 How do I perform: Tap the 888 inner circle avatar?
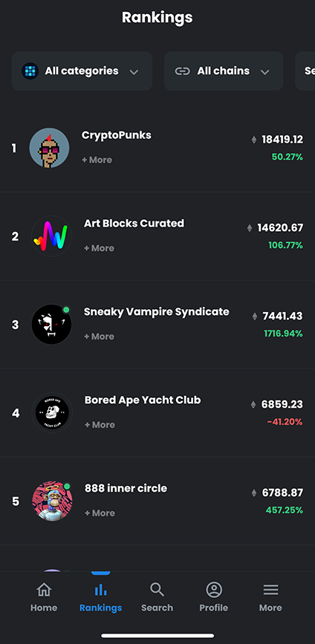[x=52, y=501]
